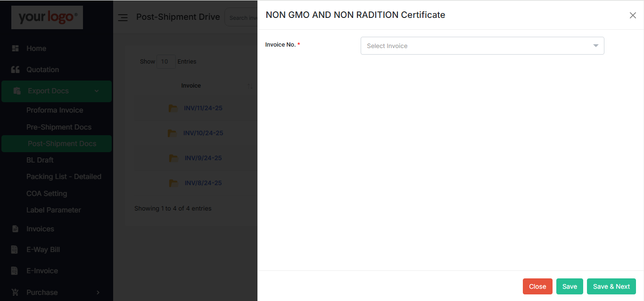Open the Invoices menu item

pyautogui.click(x=40, y=229)
